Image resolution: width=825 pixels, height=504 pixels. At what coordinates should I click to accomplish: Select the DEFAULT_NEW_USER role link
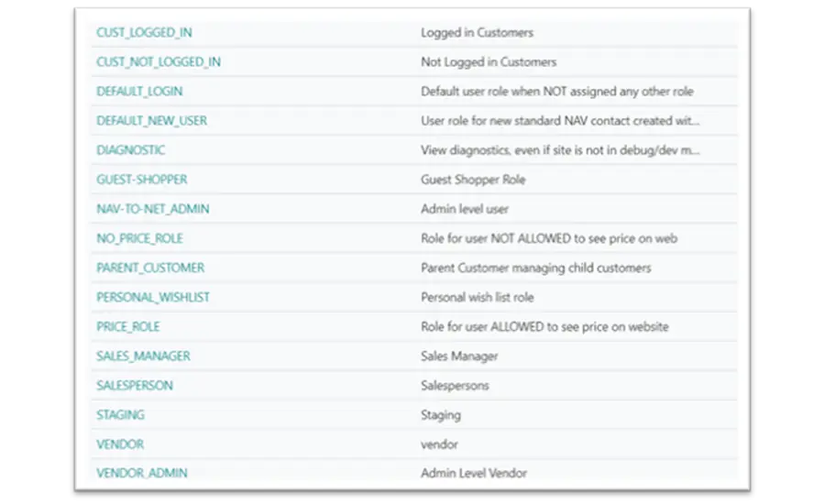click(x=151, y=121)
